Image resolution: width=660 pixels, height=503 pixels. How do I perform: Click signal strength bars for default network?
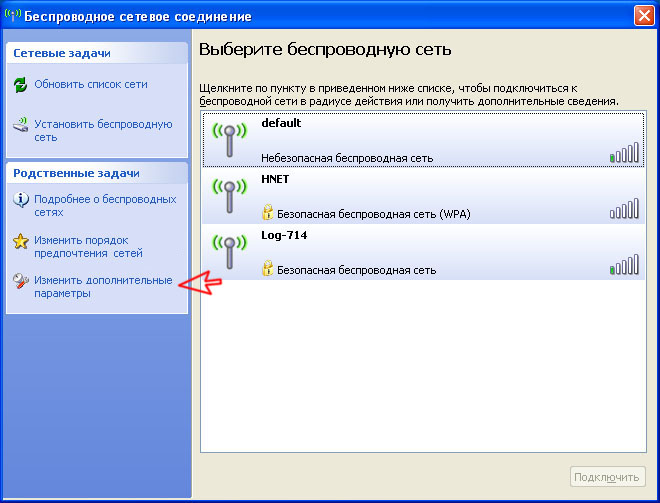pos(624,152)
